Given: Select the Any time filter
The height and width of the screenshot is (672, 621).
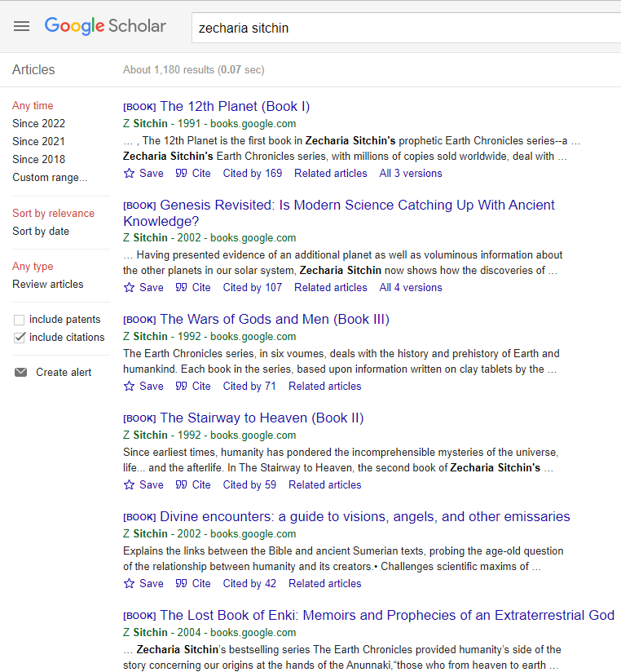Looking at the screenshot, I should [x=33, y=105].
